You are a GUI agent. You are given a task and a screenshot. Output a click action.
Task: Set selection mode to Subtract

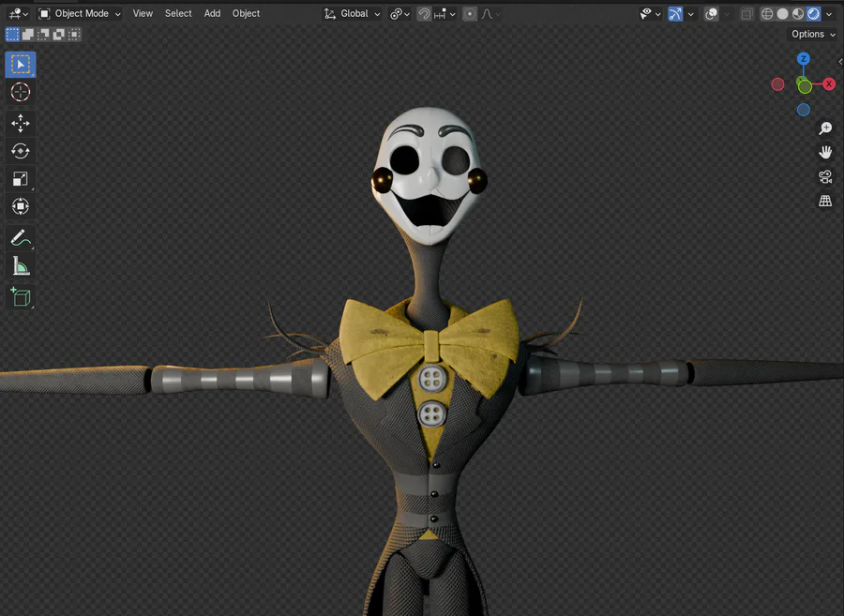(43, 35)
